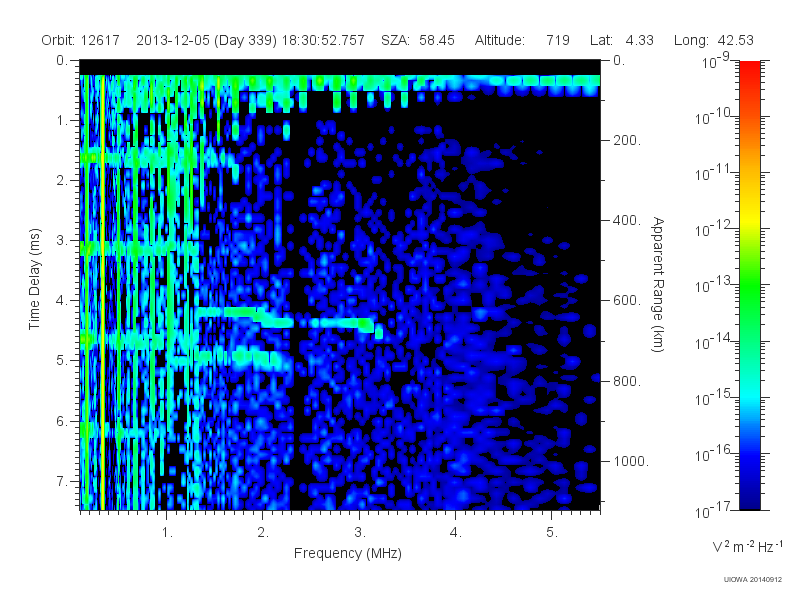The height and width of the screenshot is (600, 800).
Task: Click the 10^-17 colorbar tick label
Action: point(714,510)
